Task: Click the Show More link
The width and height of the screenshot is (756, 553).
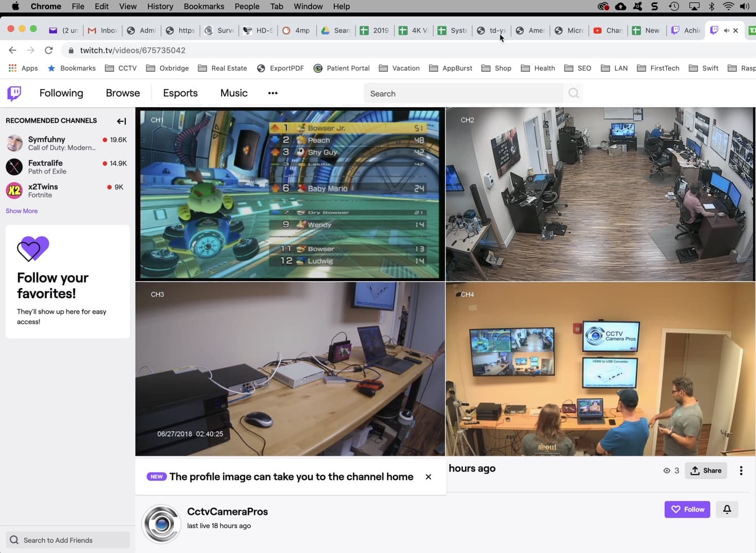Action: 21,211
